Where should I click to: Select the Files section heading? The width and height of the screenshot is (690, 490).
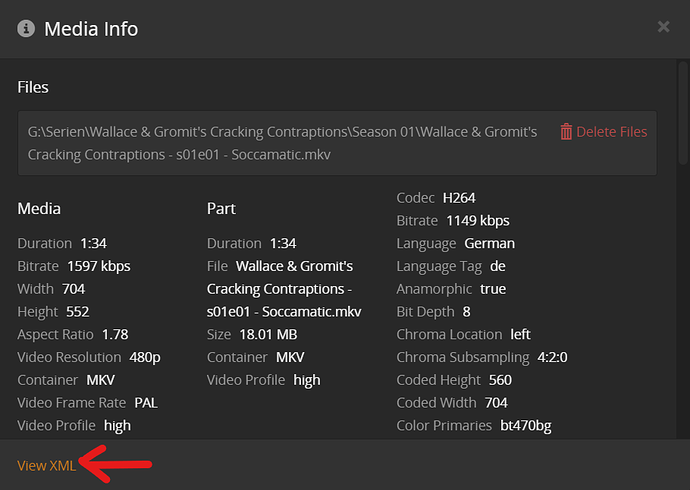tap(33, 87)
